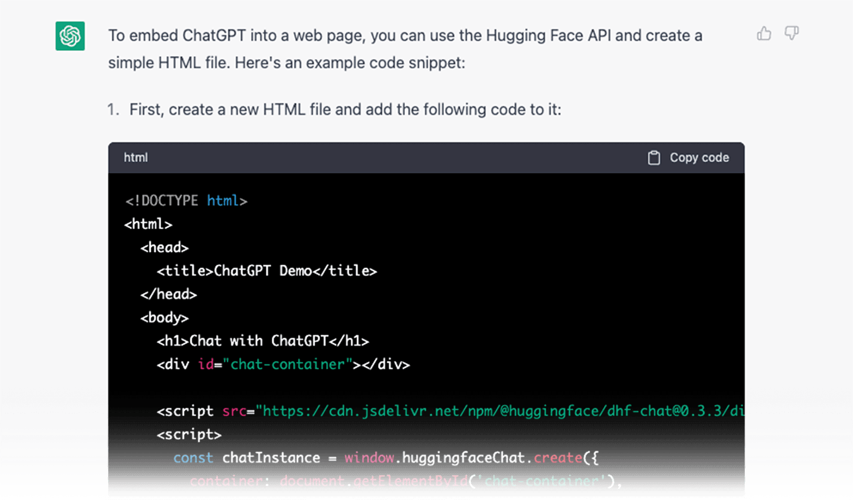Click the clipboard icon in code header

(654, 158)
